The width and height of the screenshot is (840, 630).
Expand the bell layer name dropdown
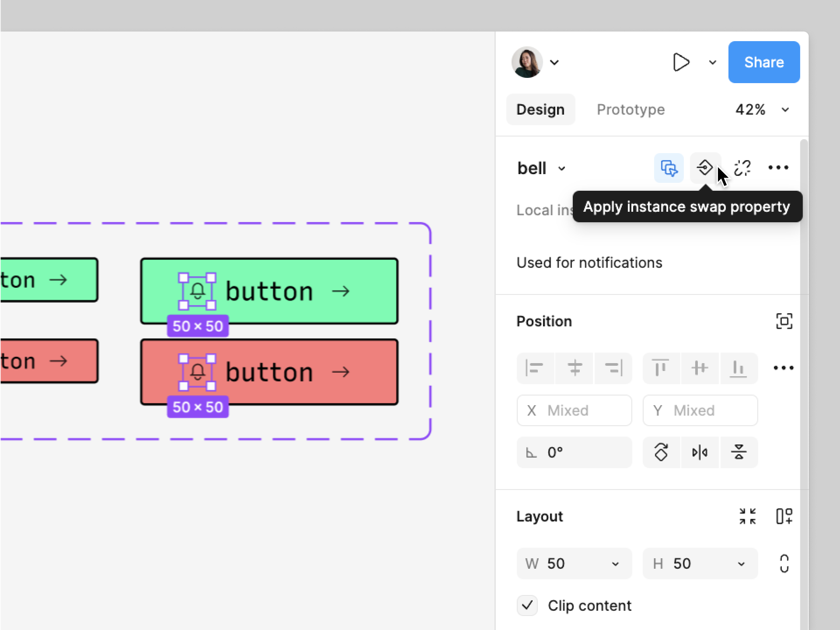point(562,168)
